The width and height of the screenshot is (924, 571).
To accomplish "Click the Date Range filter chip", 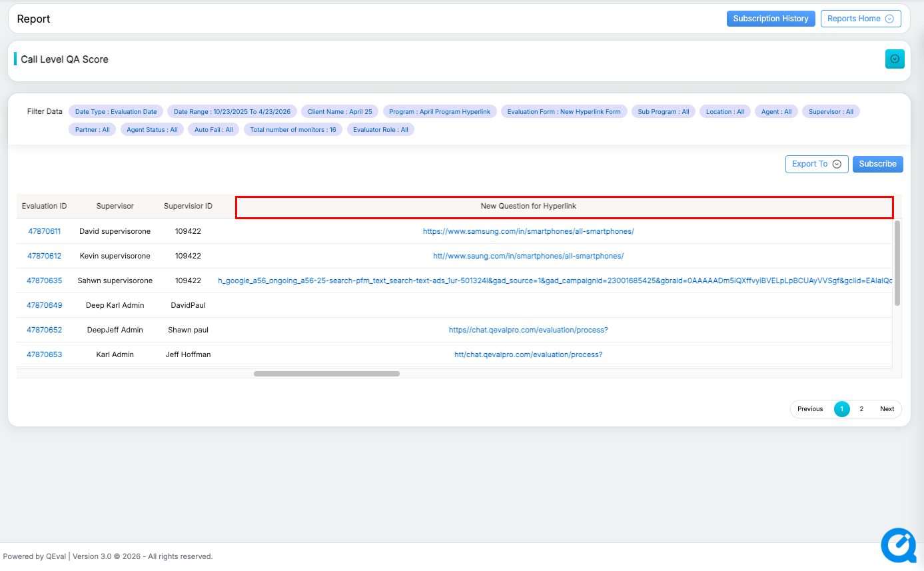I will tap(232, 112).
